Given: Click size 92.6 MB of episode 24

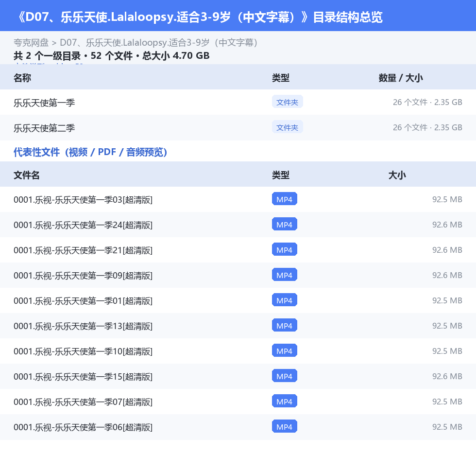Looking at the screenshot, I should click(x=447, y=225).
